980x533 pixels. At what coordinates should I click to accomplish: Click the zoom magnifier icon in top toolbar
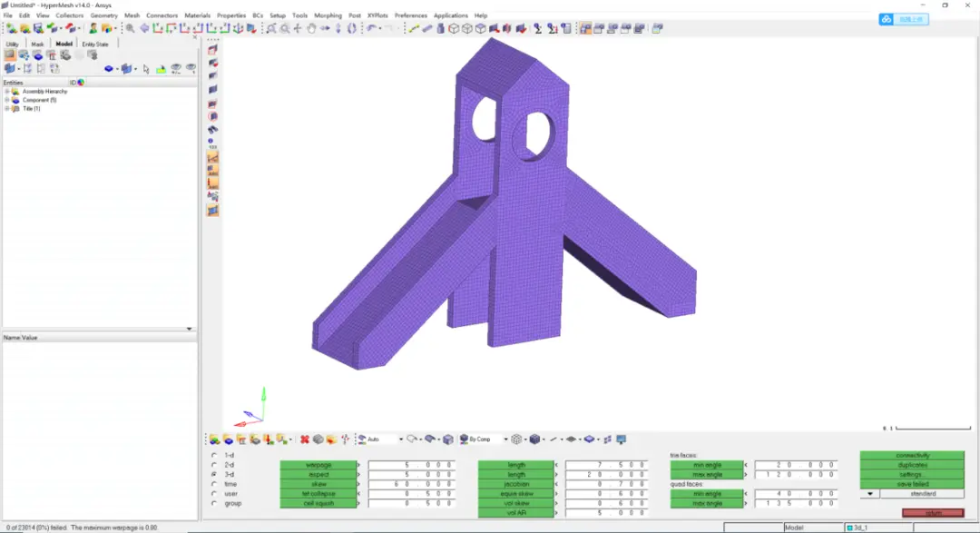pos(130,28)
